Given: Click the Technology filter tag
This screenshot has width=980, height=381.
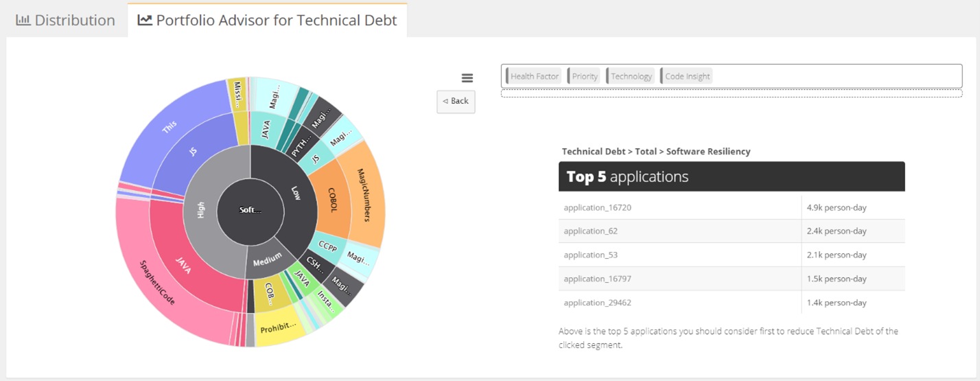Looking at the screenshot, I should [631, 76].
